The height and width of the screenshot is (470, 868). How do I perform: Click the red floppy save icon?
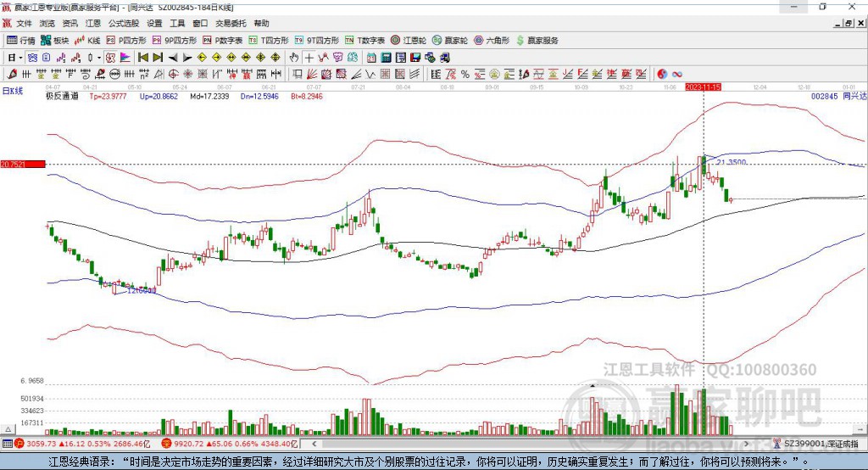tap(415, 58)
